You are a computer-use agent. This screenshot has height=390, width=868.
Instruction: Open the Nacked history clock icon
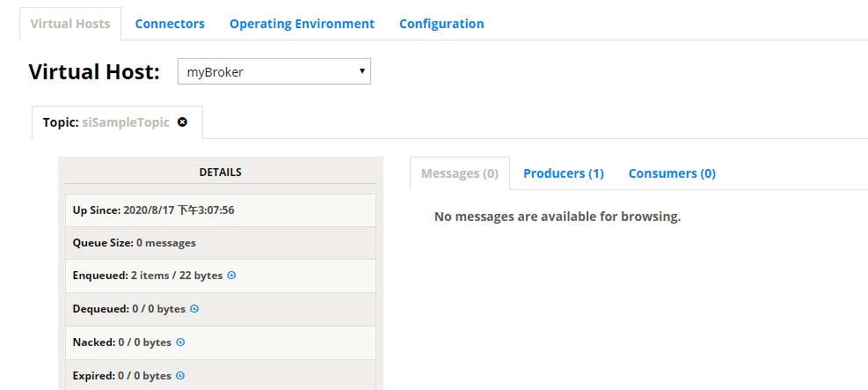point(180,342)
